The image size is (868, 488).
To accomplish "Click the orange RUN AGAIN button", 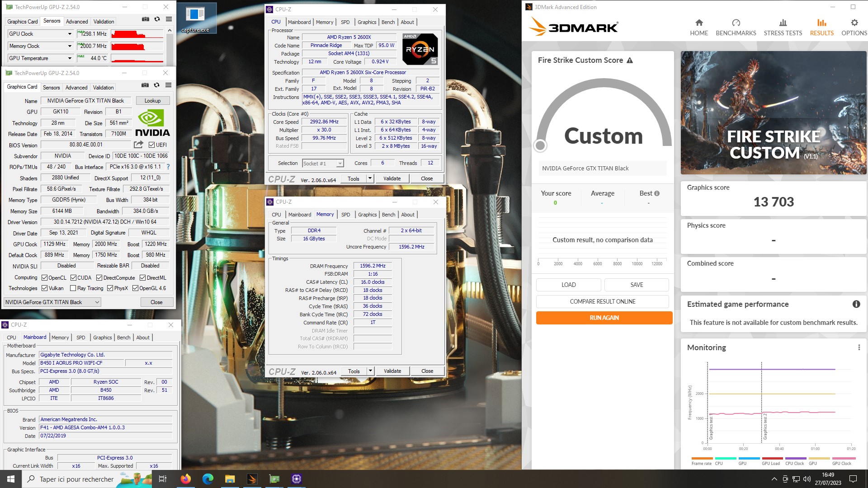I will tap(604, 318).
